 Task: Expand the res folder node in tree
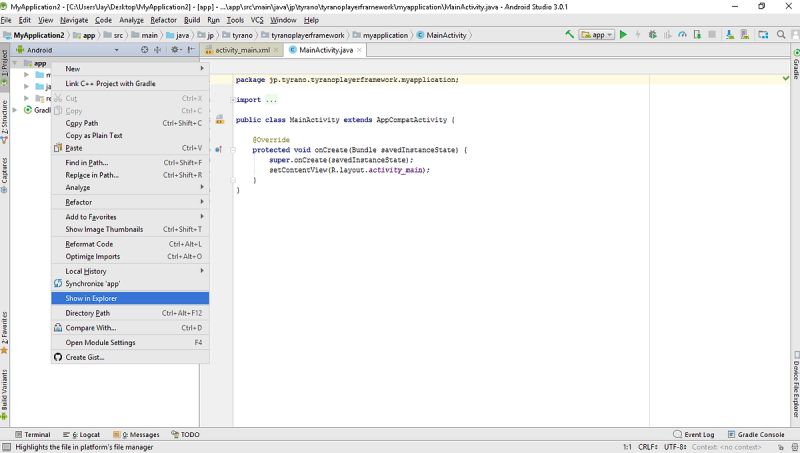tap(27, 98)
